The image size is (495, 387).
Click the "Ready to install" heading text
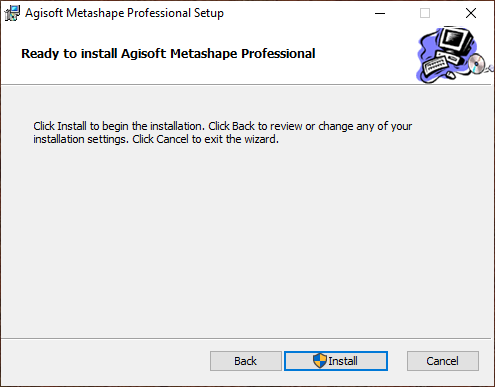tap(168, 54)
